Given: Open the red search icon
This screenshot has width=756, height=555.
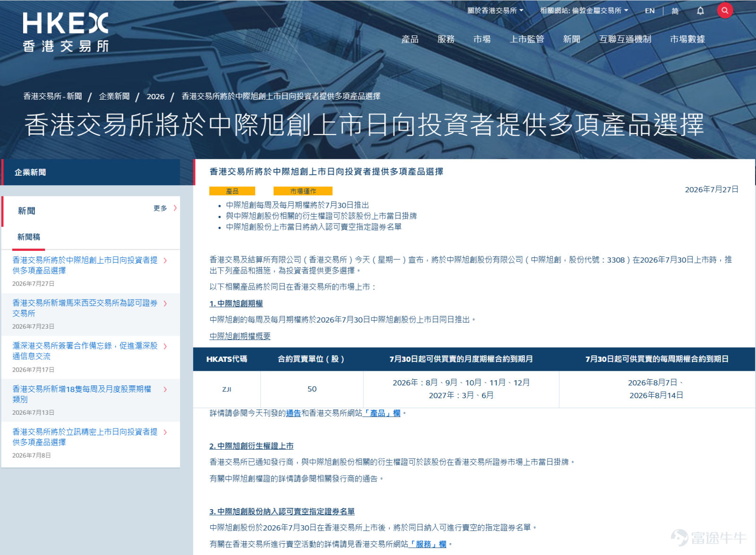Looking at the screenshot, I should pyautogui.click(x=725, y=10).
